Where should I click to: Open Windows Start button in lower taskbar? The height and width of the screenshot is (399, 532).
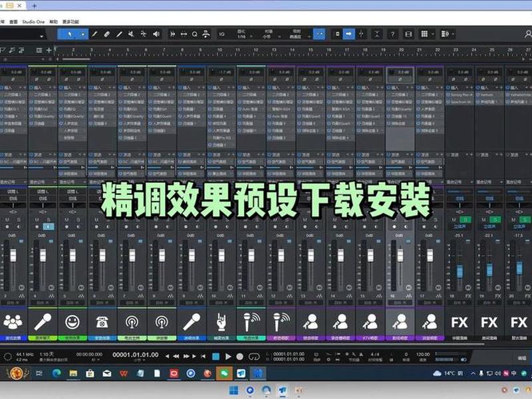tap(234, 390)
